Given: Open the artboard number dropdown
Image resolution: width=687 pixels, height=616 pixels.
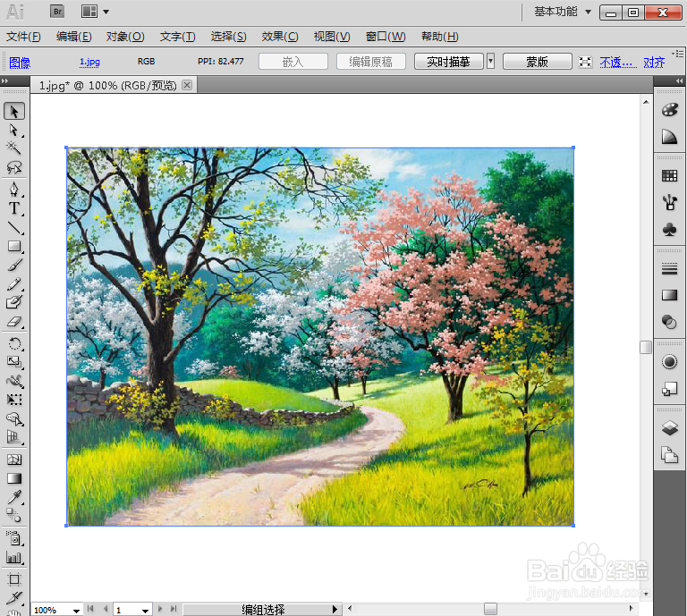Looking at the screenshot, I should 145,610.
